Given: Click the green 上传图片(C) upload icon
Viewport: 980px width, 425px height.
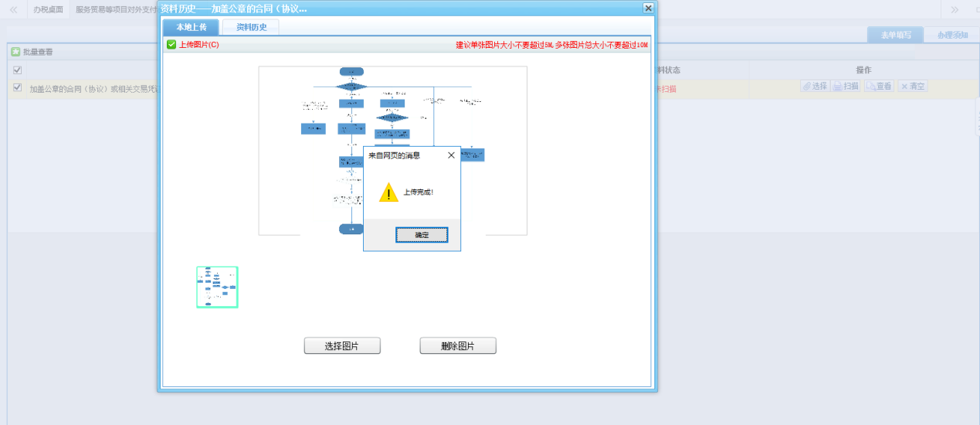Looking at the screenshot, I should [171, 45].
